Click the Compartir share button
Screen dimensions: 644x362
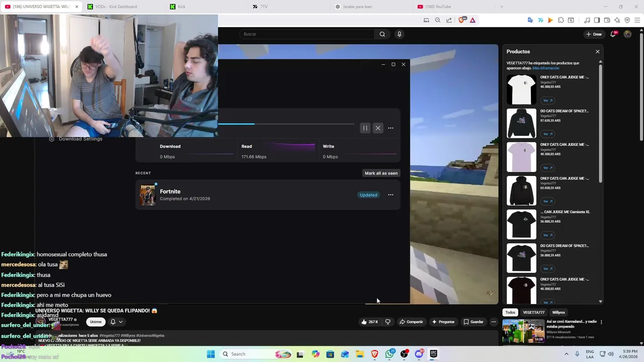point(412,322)
